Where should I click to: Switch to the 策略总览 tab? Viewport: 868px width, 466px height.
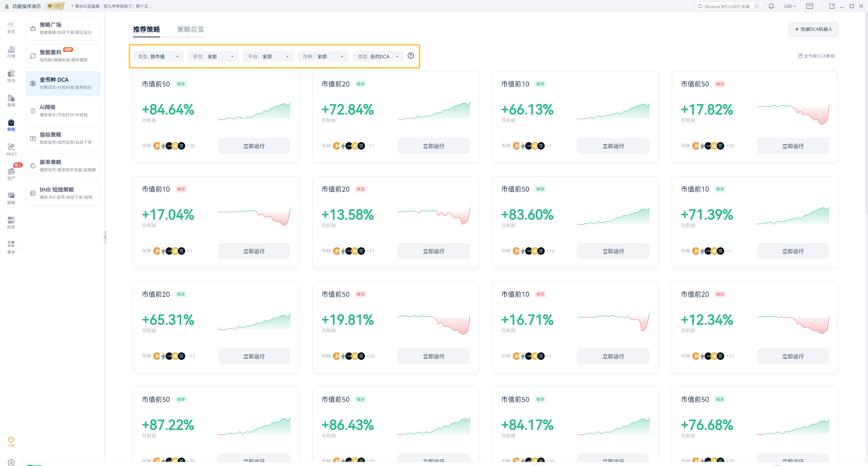(x=190, y=30)
